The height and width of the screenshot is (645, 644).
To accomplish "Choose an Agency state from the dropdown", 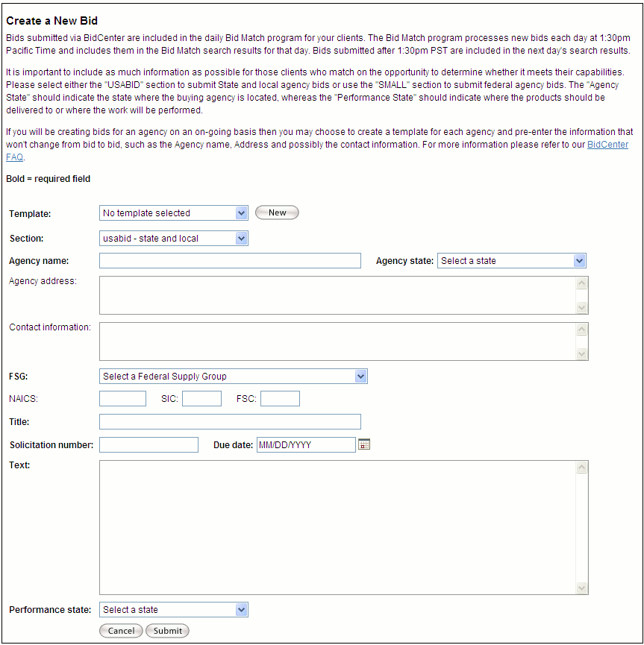I will coord(511,261).
